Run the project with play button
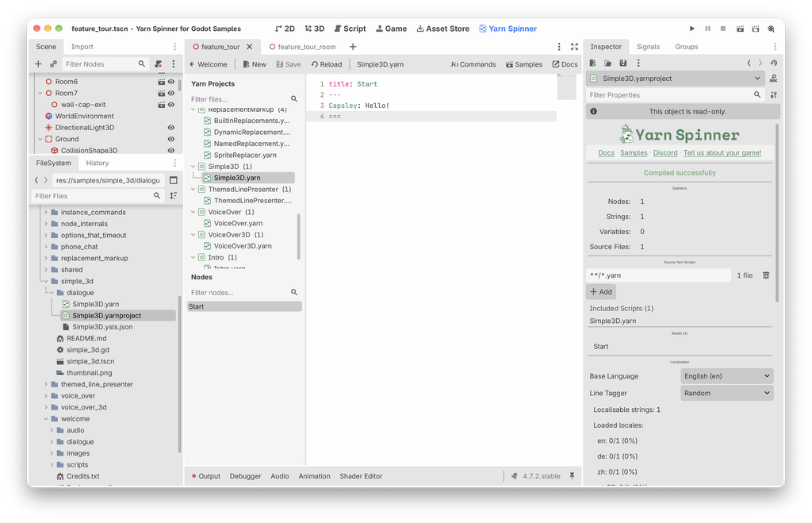 pos(691,29)
